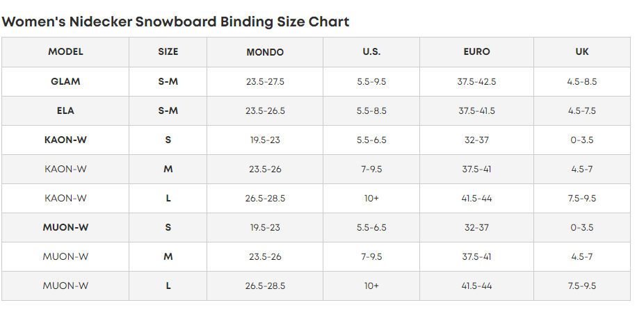Select the GLAM UK size 4.5-8.5
This screenshot has height=314, width=644.
point(582,81)
